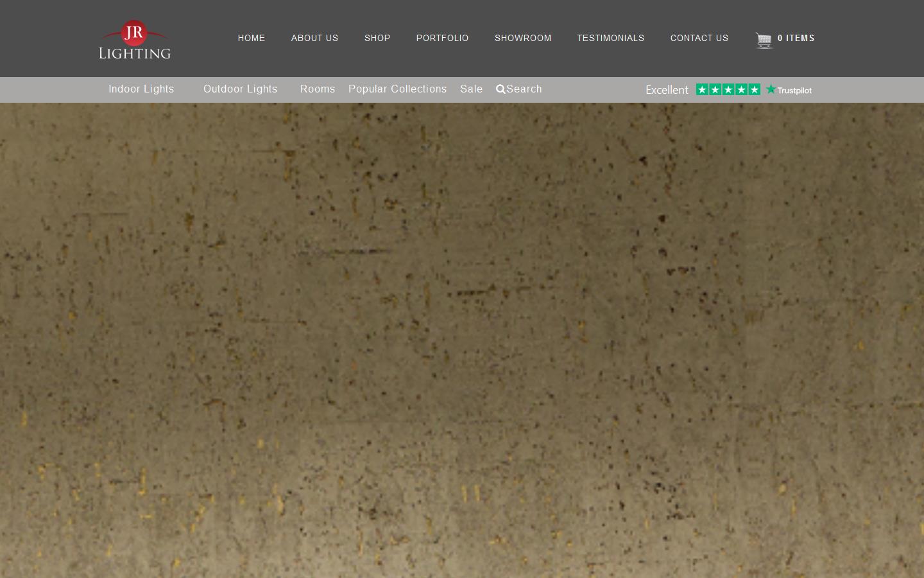Viewport: 924px width, 578px height.
Task: Open the Sale section
Action: point(471,89)
